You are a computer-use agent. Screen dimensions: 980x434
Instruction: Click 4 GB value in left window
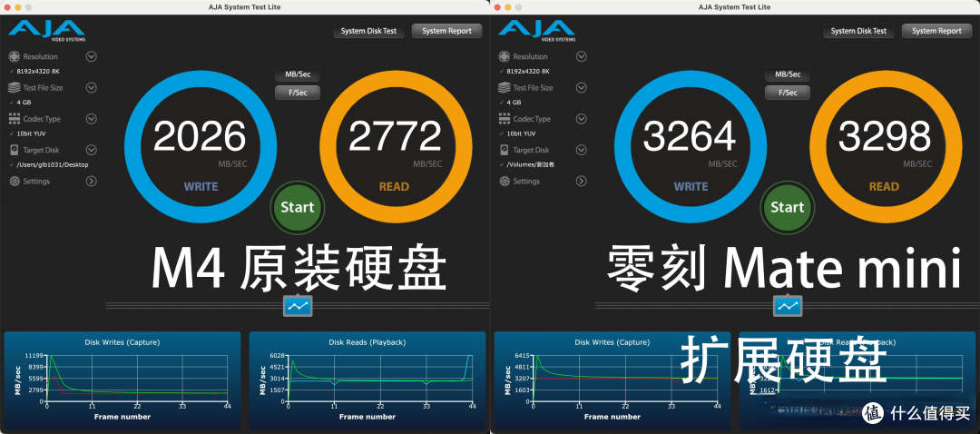[24, 103]
